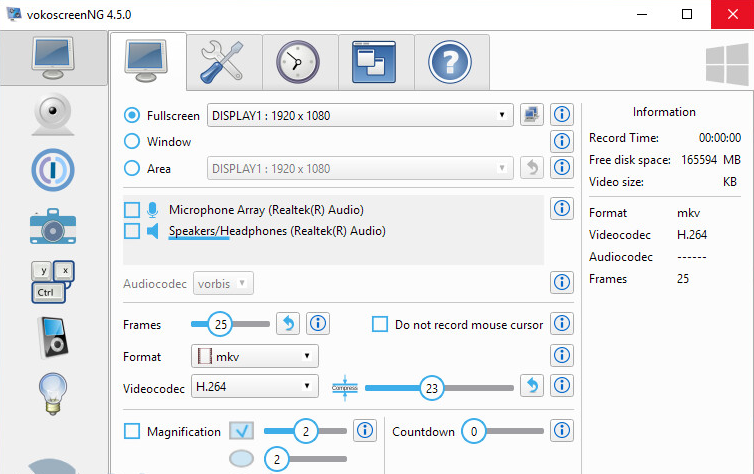Enable the Magnification checkbox

point(132,431)
